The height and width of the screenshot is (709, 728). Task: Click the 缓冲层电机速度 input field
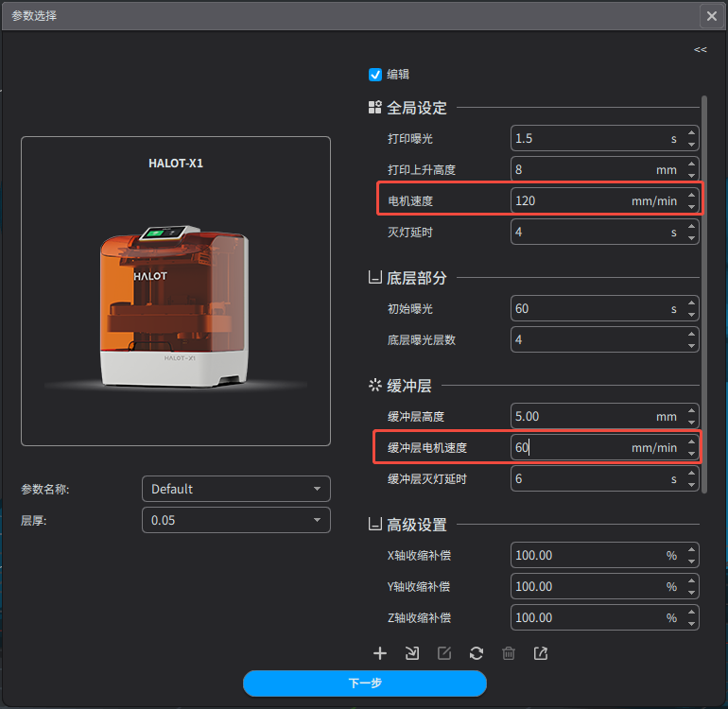coord(604,447)
